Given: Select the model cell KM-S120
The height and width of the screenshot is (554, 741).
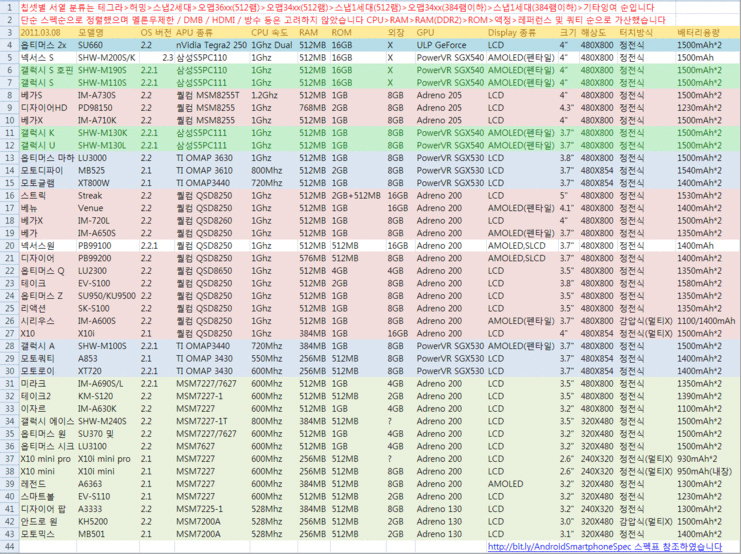Looking at the screenshot, I should [x=95, y=396].
